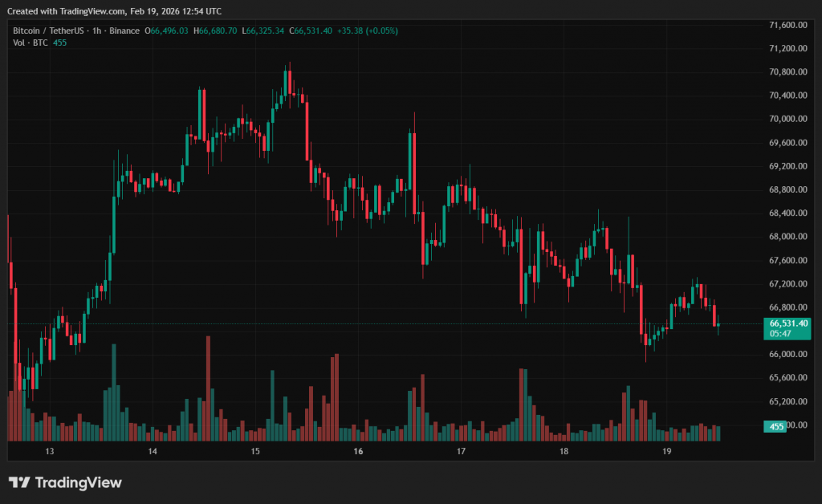
Task: Click the 455 volume tag on the axis
Action: pyautogui.click(x=776, y=427)
